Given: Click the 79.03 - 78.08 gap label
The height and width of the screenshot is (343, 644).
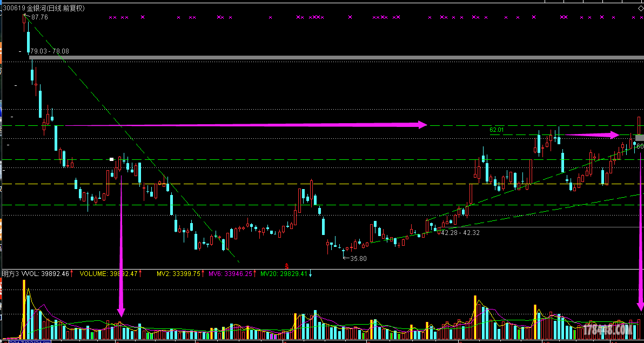Looking at the screenshot, I should point(49,51).
